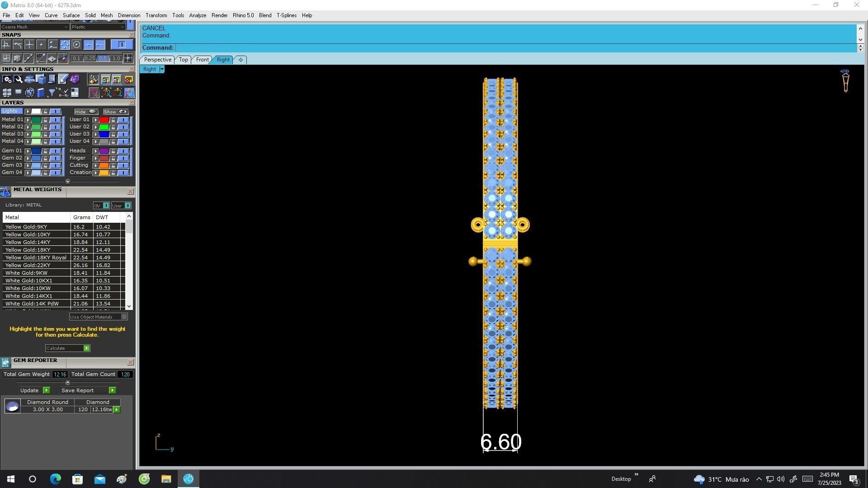The width and height of the screenshot is (868, 488).
Task: Click the blue printer icon
Action: (29, 80)
